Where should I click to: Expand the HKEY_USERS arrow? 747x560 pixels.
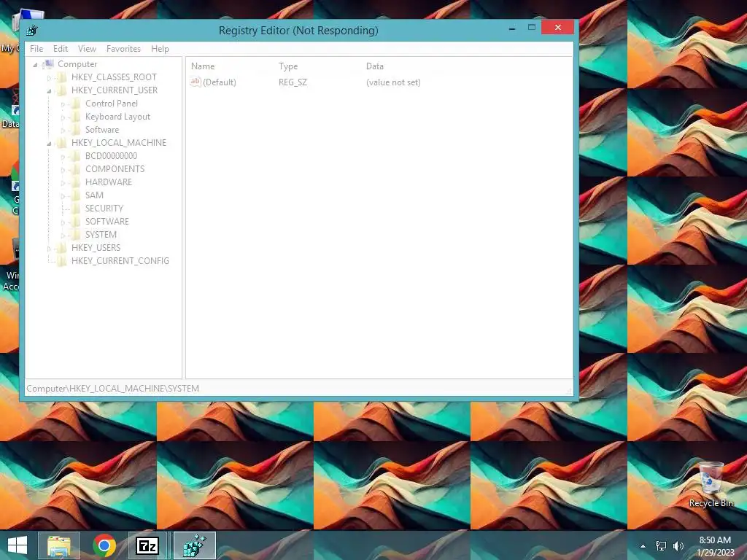(x=49, y=248)
